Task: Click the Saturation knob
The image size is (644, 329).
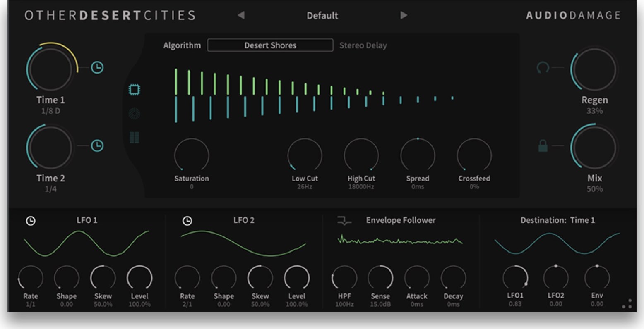Action: point(192,155)
